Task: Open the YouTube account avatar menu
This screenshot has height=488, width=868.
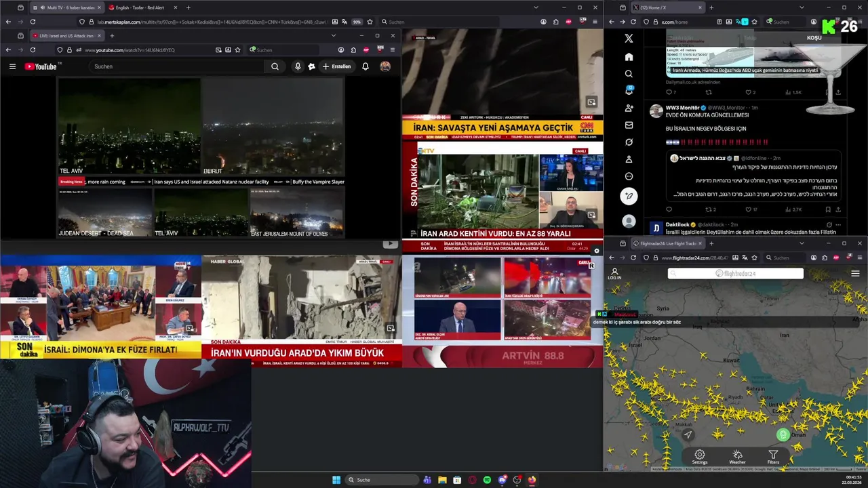Action: 385,66
